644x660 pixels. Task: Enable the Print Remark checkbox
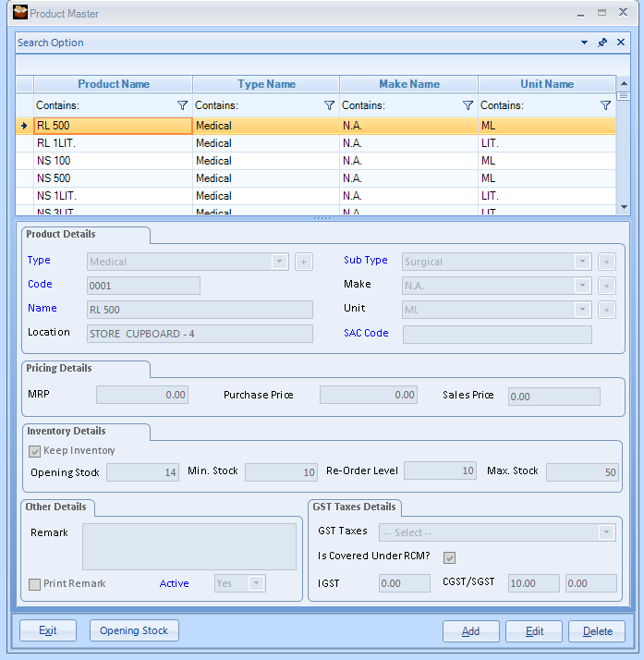tap(35, 584)
